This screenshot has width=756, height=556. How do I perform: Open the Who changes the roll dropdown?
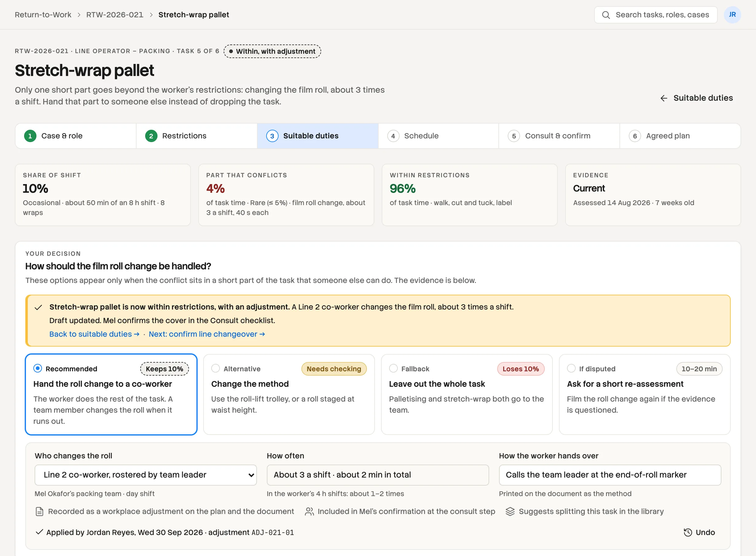coord(145,475)
